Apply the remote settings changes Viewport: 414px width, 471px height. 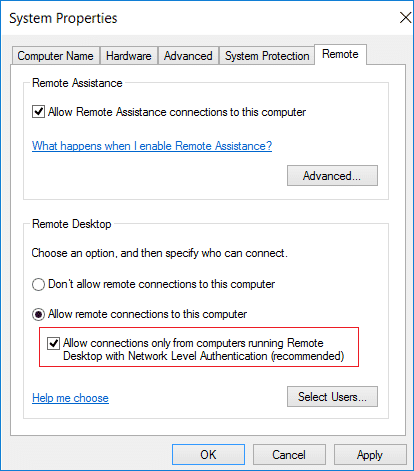click(x=370, y=455)
